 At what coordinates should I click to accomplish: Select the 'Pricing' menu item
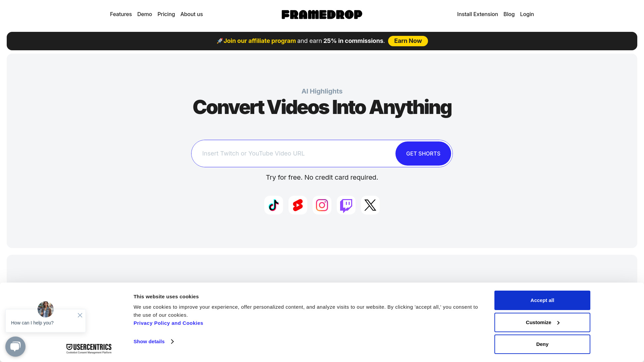(166, 14)
